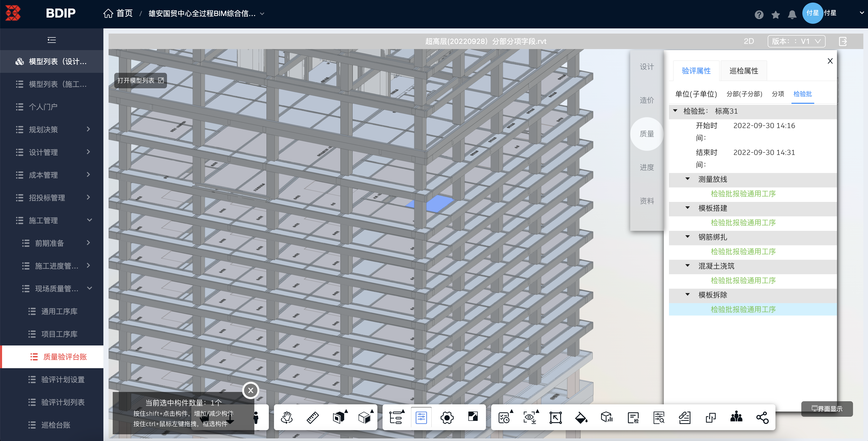Open 检验批报验通用工序 under 混凝土浇筑
Screen dimensions: 868x441
pos(743,280)
